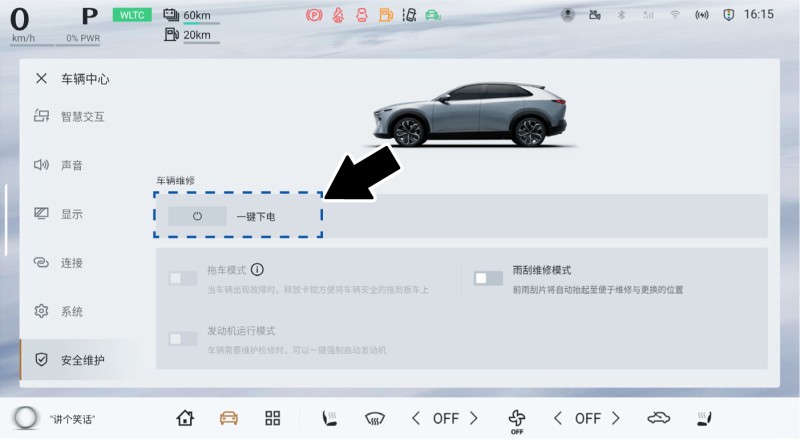Tap the WLTC range mode badge
The image size is (800, 439).
tap(132, 15)
